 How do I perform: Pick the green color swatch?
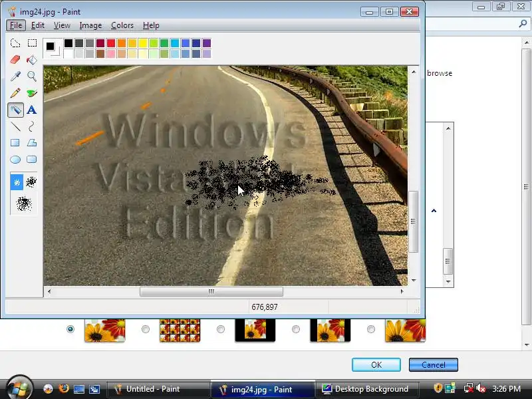(x=164, y=43)
